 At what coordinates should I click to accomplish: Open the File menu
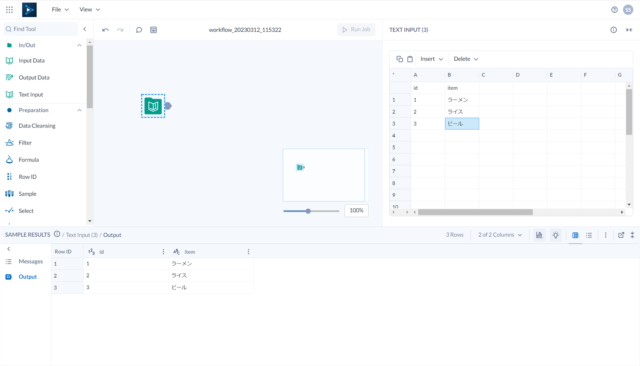[x=60, y=9]
